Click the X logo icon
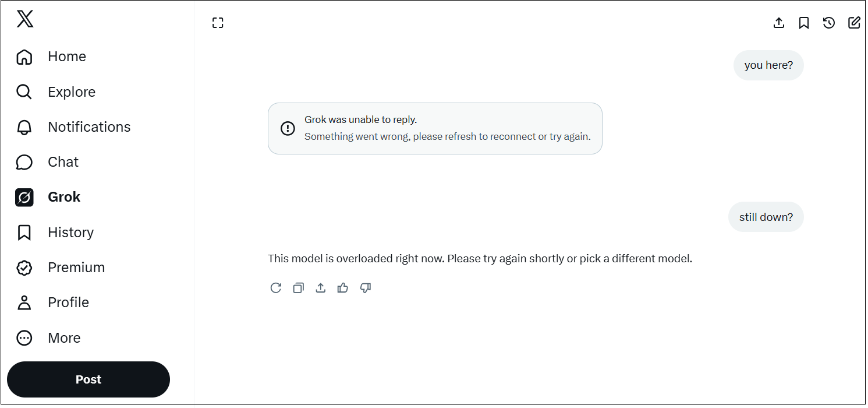868x408 pixels. 24,19
